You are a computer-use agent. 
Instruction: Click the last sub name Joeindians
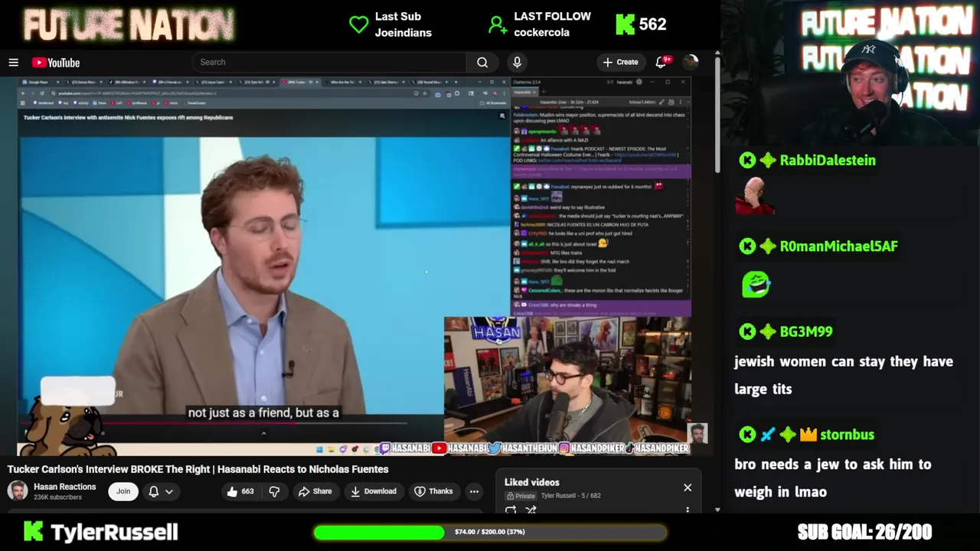point(403,32)
